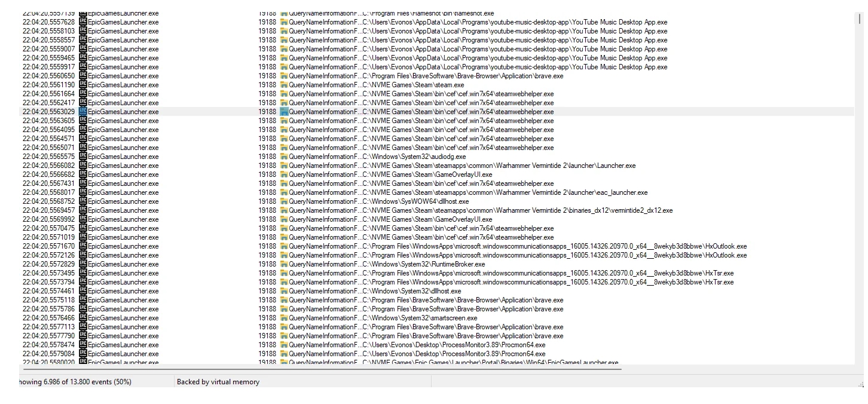Click QueryNameInformationF... in the 22:04:20,5563605 row

pyautogui.click(x=325, y=121)
